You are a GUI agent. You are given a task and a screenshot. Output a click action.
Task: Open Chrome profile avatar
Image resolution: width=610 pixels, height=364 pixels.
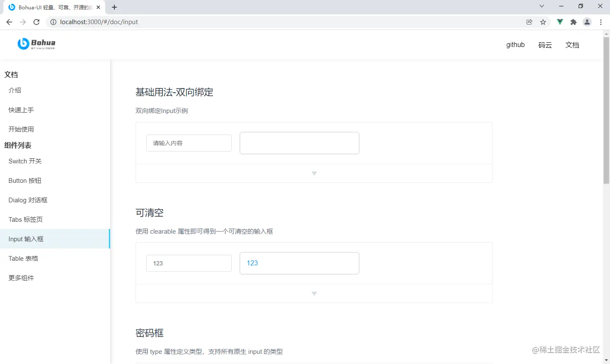pos(587,22)
